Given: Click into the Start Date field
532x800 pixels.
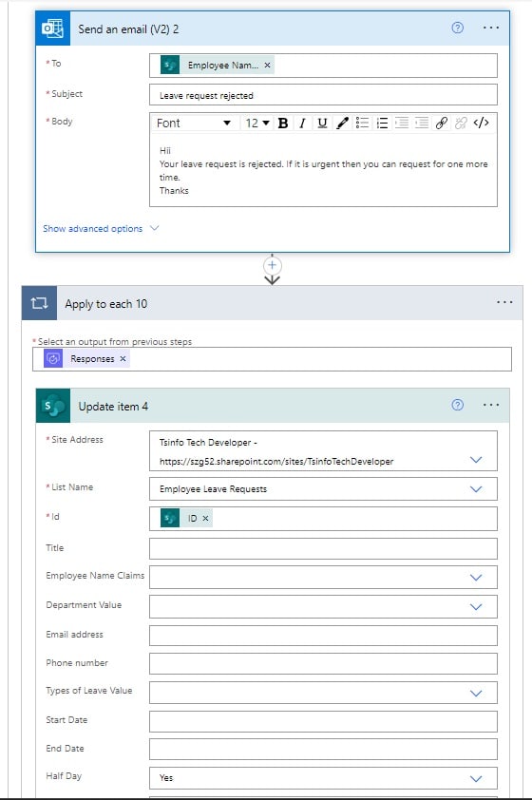Looking at the screenshot, I should (323, 721).
